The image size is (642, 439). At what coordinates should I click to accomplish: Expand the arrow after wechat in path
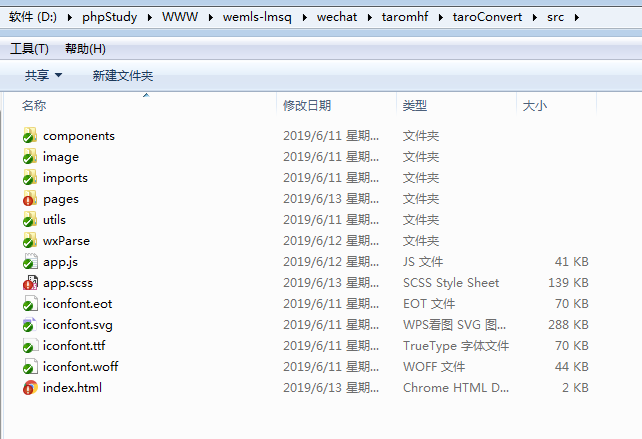[369, 17]
